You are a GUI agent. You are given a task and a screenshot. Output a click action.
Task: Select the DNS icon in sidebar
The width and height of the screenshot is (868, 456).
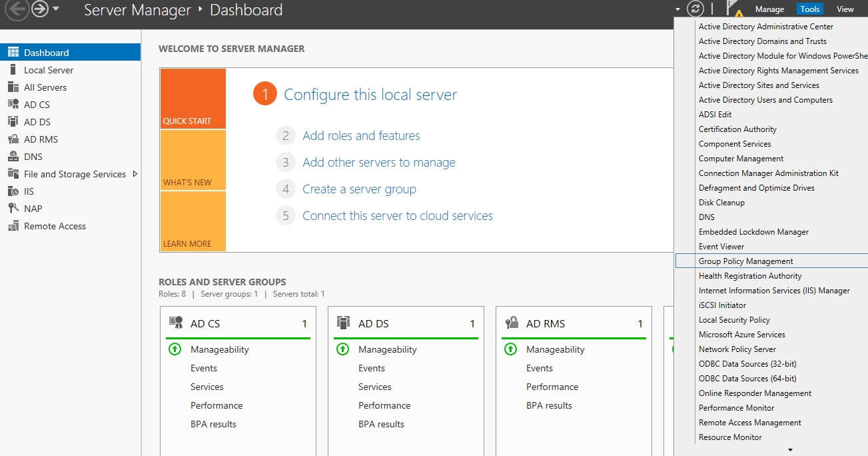point(13,157)
